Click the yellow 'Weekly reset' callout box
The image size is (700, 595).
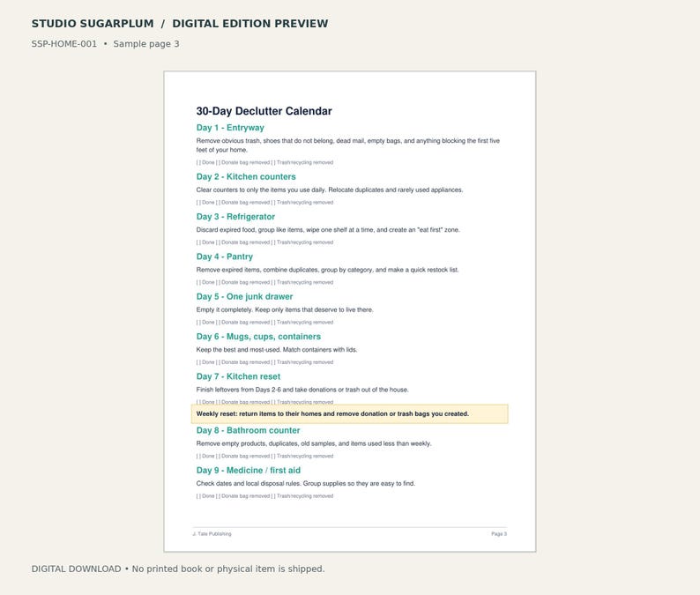[349, 413]
